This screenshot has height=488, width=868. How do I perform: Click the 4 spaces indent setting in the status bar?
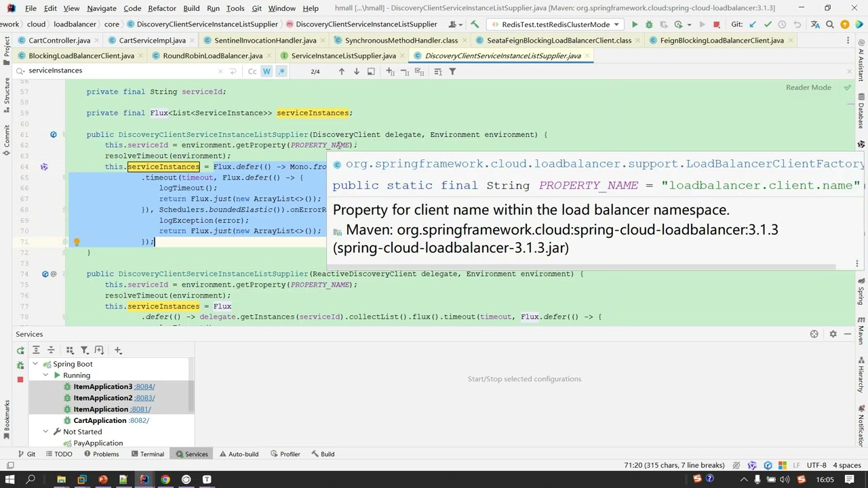click(x=847, y=466)
